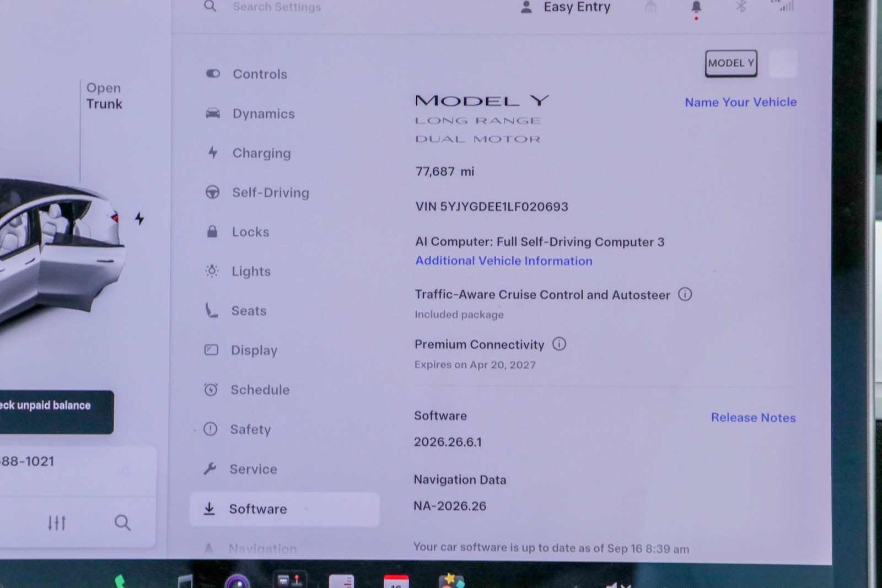Focus the Search Settings field
The image size is (882, 588).
[x=276, y=7]
